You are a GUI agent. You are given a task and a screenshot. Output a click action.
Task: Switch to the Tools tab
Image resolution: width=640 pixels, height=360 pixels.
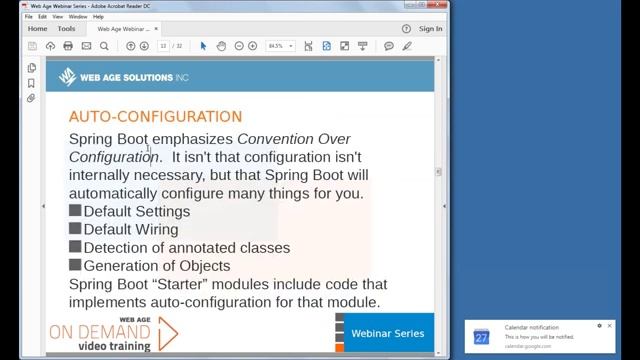[x=66, y=29]
